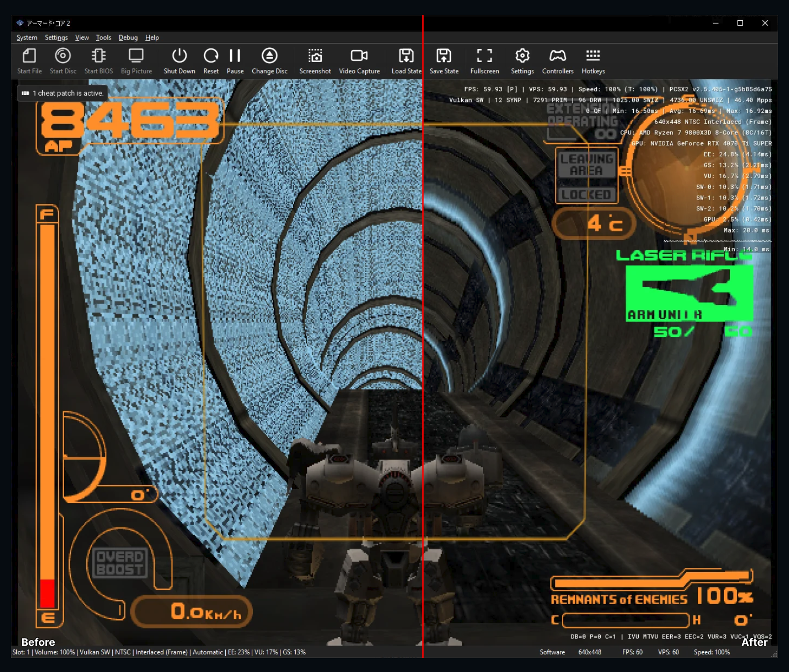The width and height of the screenshot is (789, 672).
Task: Open the View menu
Action: [x=82, y=37]
